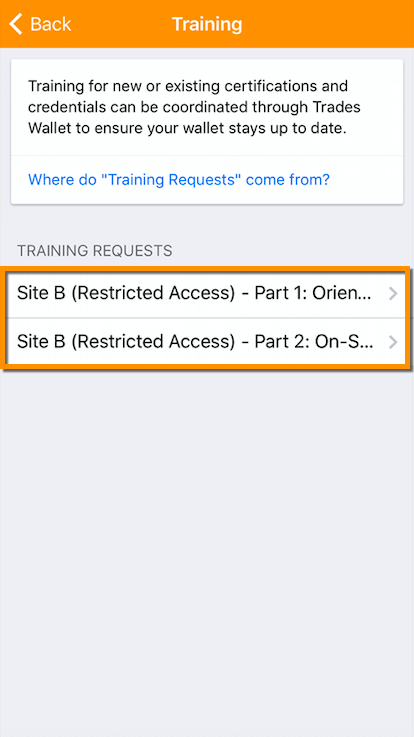
Task: Open Site B Part 1 Orientation training request
Action: (207, 293)
